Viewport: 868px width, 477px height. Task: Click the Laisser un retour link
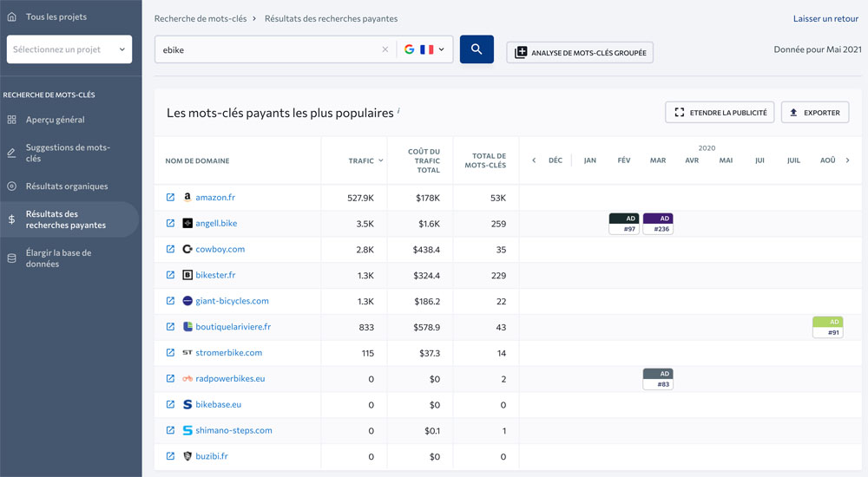825,18
